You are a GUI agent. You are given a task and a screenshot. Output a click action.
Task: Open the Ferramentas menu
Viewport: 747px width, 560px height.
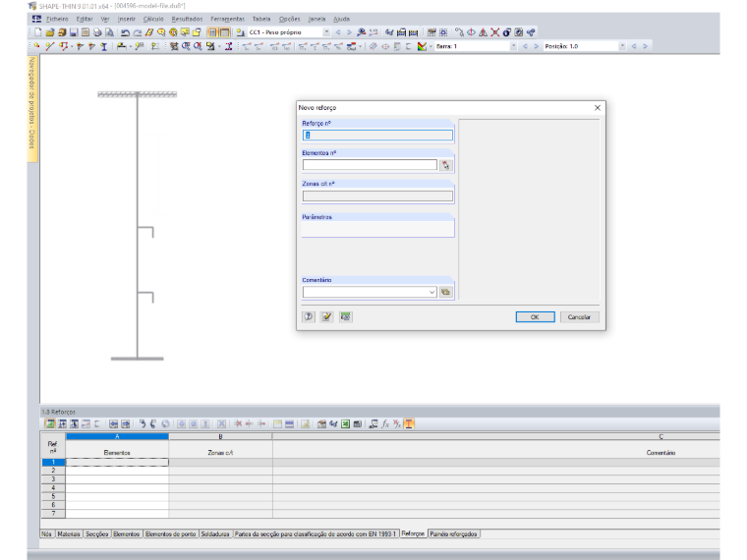click(227, 19)
